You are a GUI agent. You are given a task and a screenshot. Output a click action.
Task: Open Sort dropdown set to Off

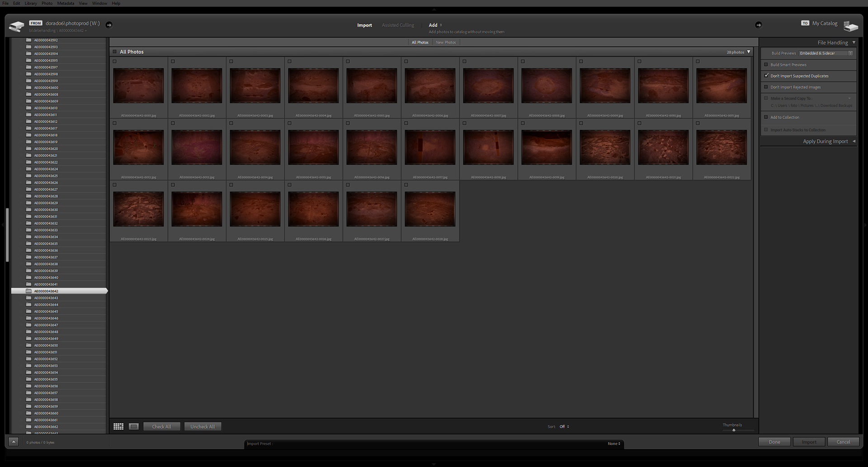click(x=564, y=427)
